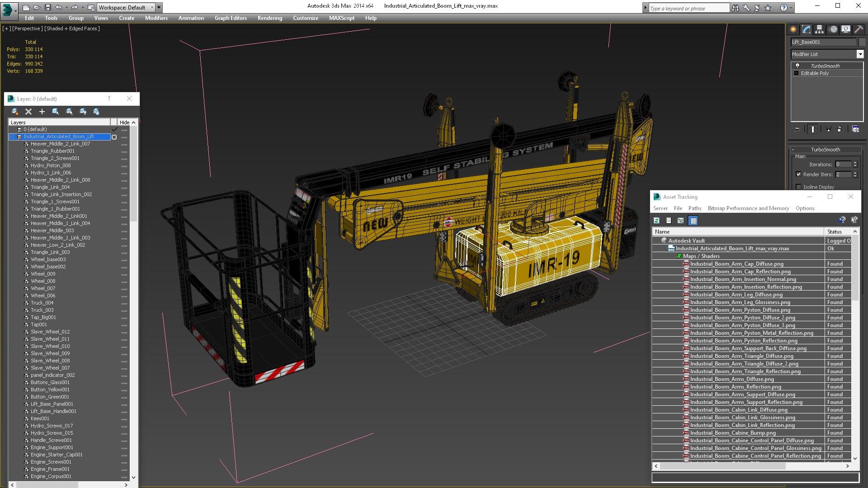
Task: Open Configure Modifier Sets icon
Action: 856,129
